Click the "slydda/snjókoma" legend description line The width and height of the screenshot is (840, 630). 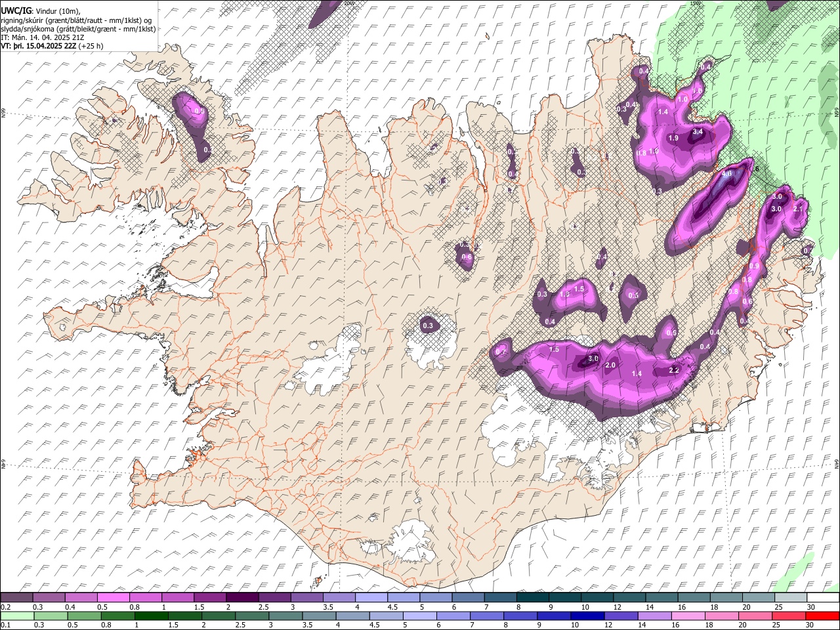(78, 28)
